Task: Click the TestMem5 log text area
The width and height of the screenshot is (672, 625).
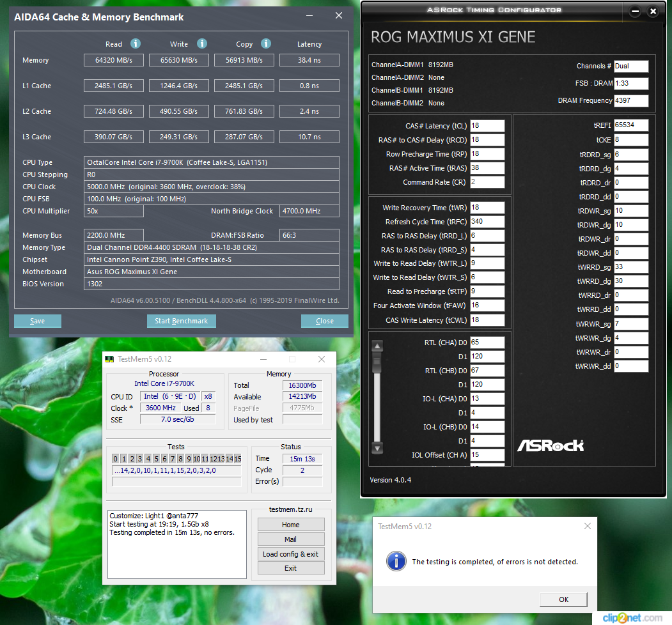Action: coord(177,544)
